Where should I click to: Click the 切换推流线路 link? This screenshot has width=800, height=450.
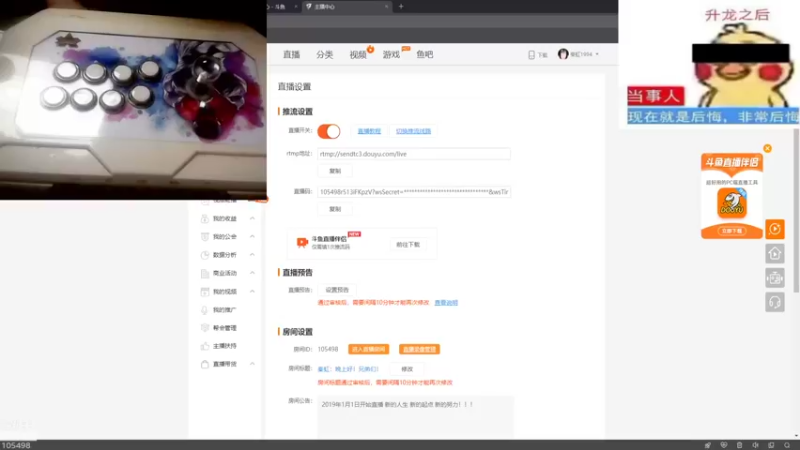(413, 131)
